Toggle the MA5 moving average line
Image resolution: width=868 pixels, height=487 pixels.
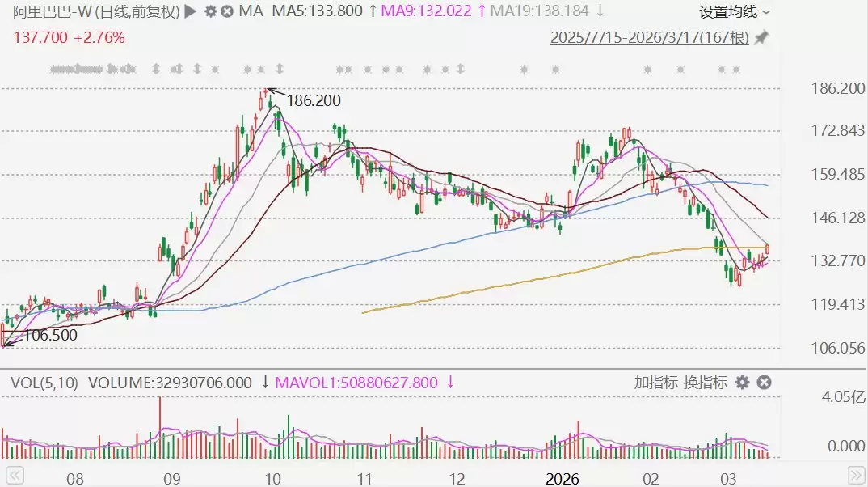[317, 11]
